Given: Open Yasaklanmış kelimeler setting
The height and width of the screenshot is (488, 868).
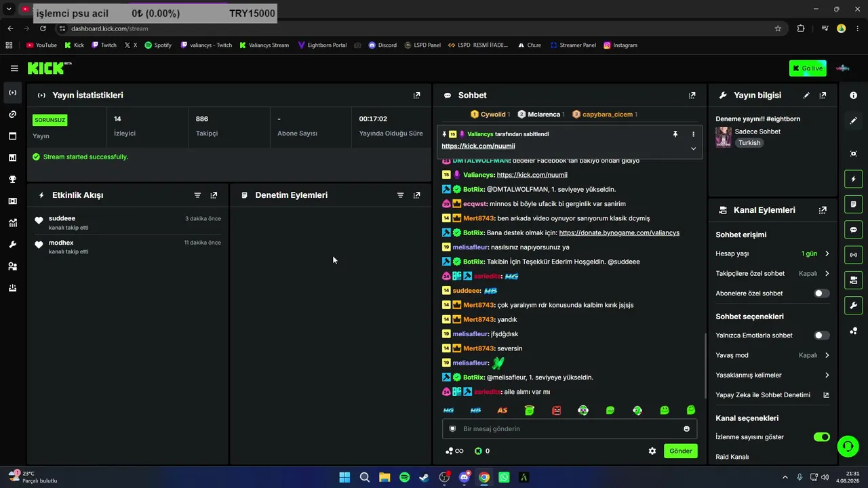Looking at the screenshot, I should [x=772, y=375].
